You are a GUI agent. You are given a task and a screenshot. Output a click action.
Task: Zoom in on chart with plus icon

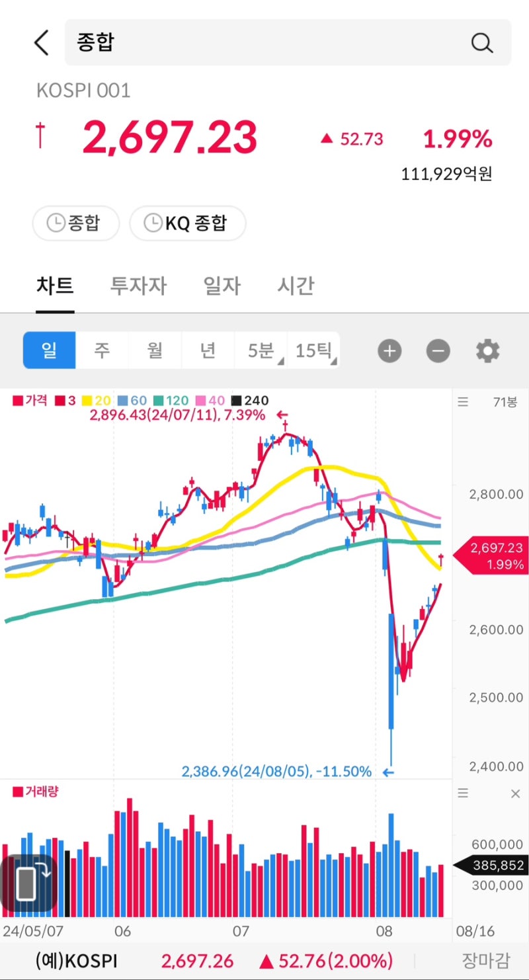(389, 350)
